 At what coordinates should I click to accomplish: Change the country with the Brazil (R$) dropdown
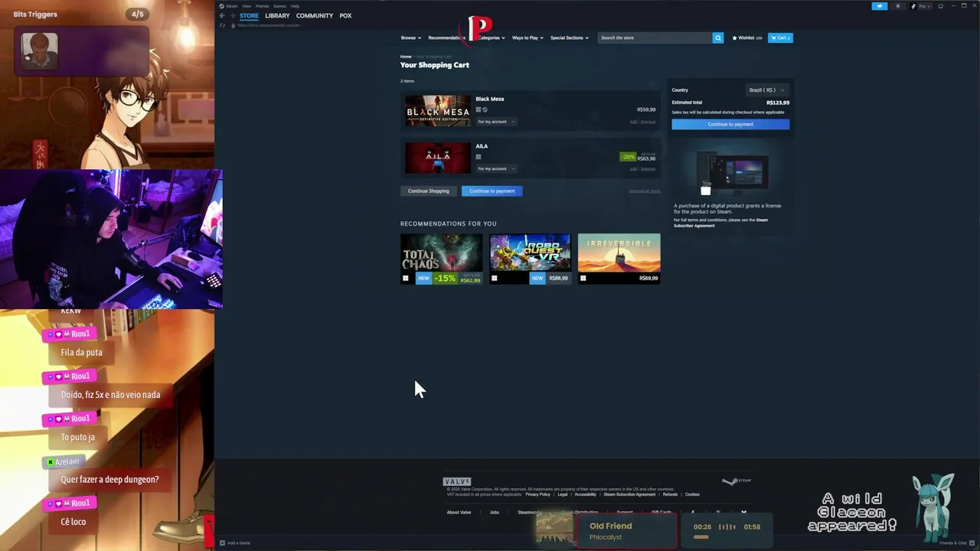point(766,90)
